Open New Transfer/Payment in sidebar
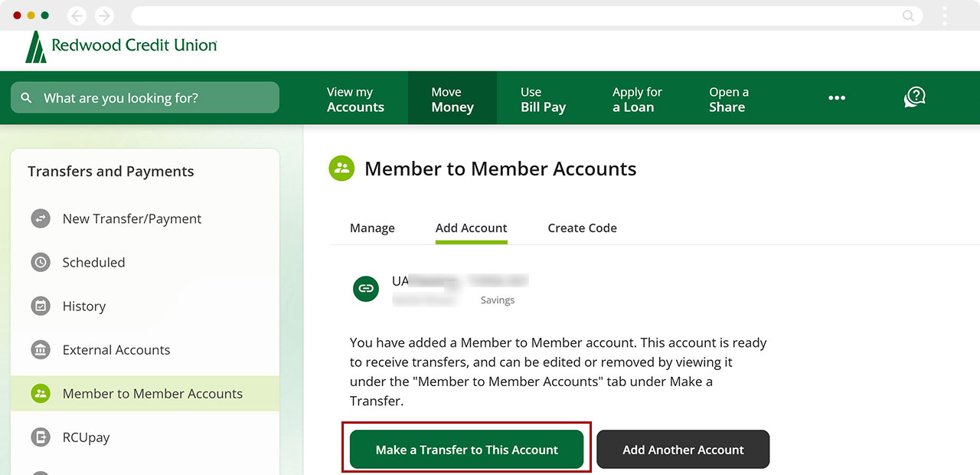This screenshot has width=980, height=475. [145, 218]
